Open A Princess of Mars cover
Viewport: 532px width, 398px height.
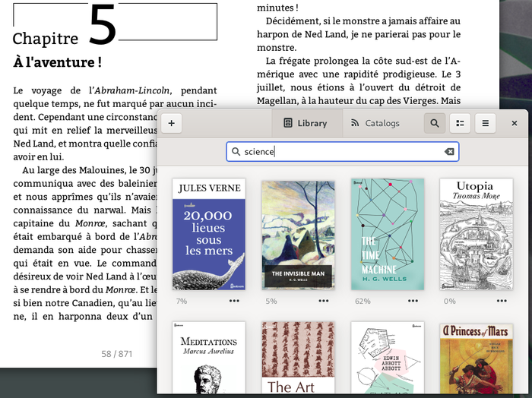477,359
